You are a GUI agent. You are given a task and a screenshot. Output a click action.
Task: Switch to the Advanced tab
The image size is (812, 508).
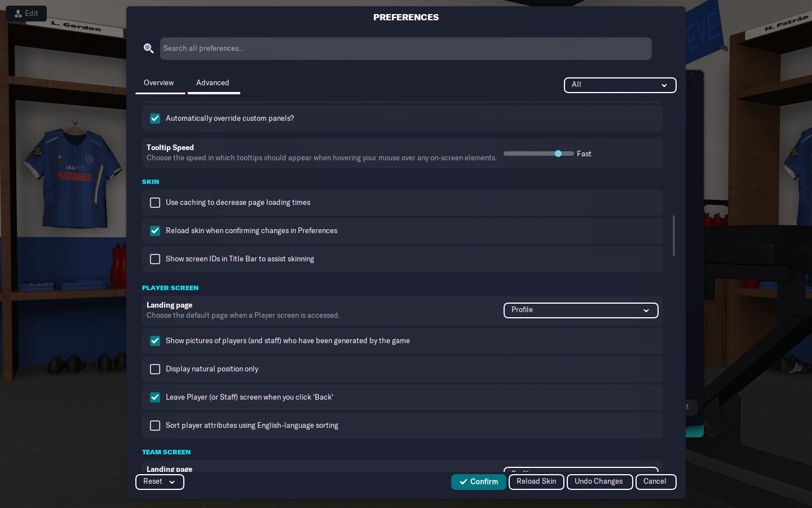coord(213,83)
